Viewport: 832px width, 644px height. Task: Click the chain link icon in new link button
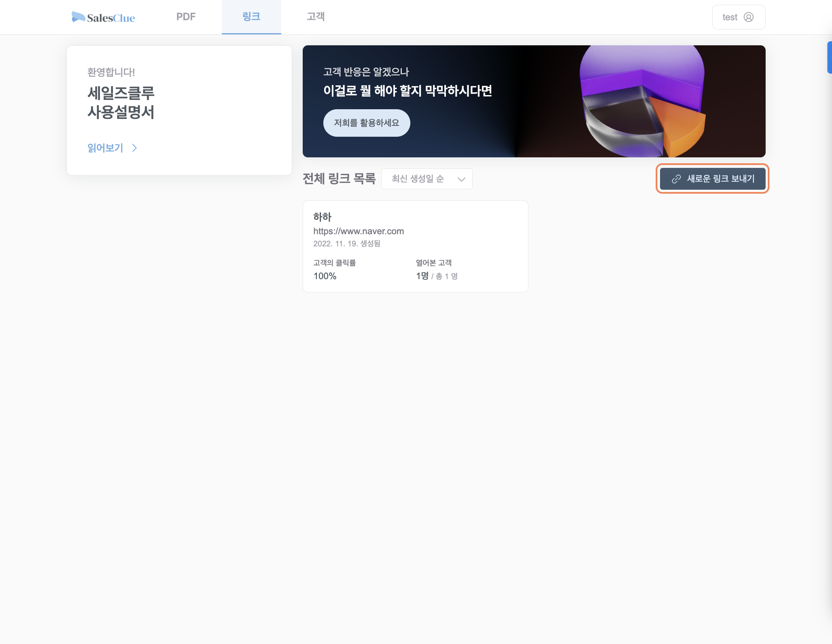tap(676, 179)
